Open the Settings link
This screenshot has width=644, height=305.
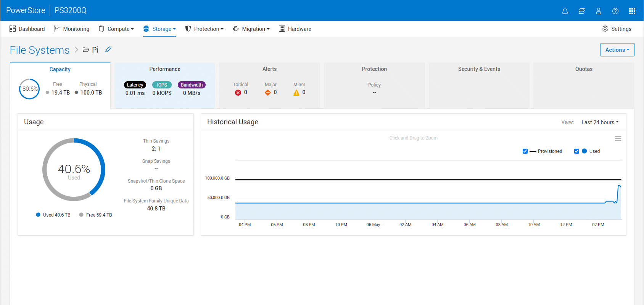(x=621, y=29)
